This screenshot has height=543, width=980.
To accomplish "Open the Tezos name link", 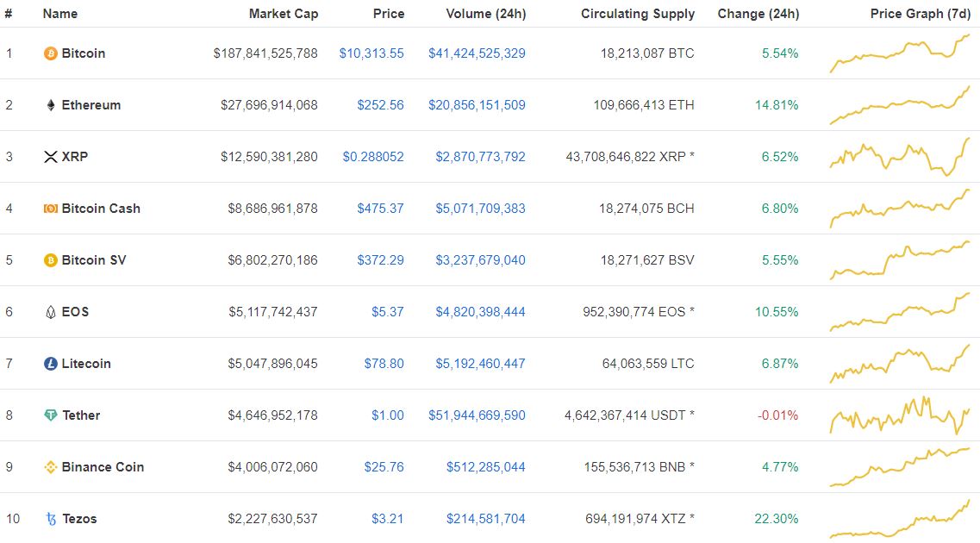I will (79, 519).
